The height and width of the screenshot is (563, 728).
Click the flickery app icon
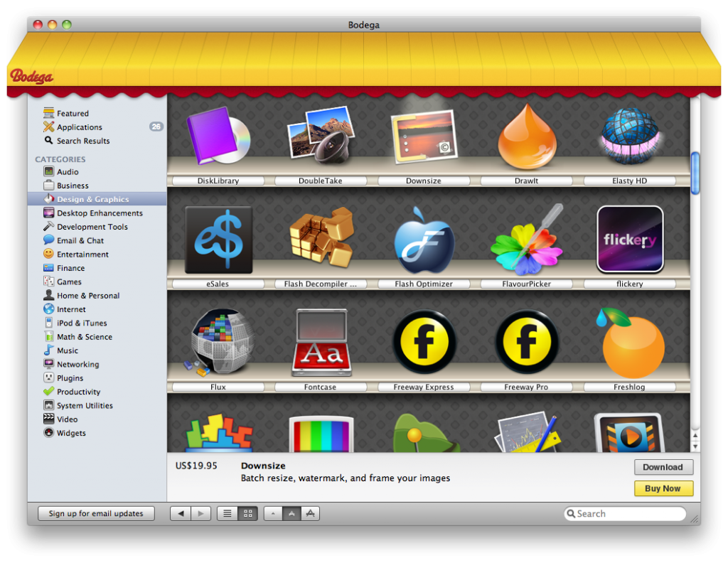point(630,239)
